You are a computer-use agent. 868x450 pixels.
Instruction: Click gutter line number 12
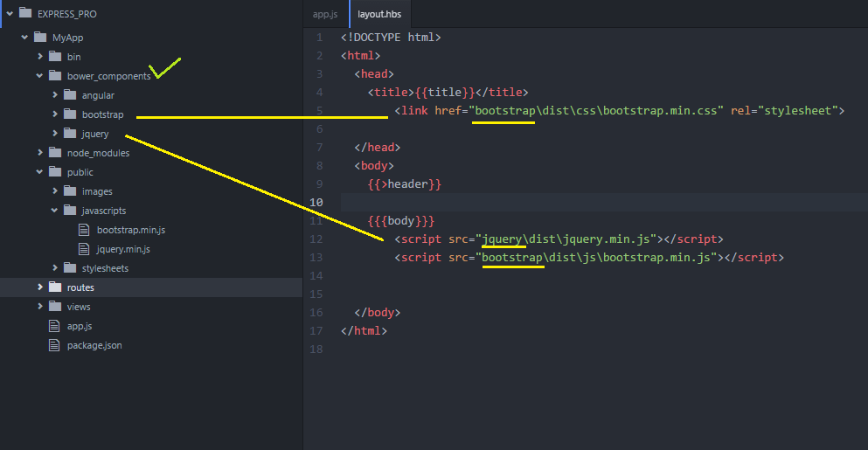pos(316,239)
